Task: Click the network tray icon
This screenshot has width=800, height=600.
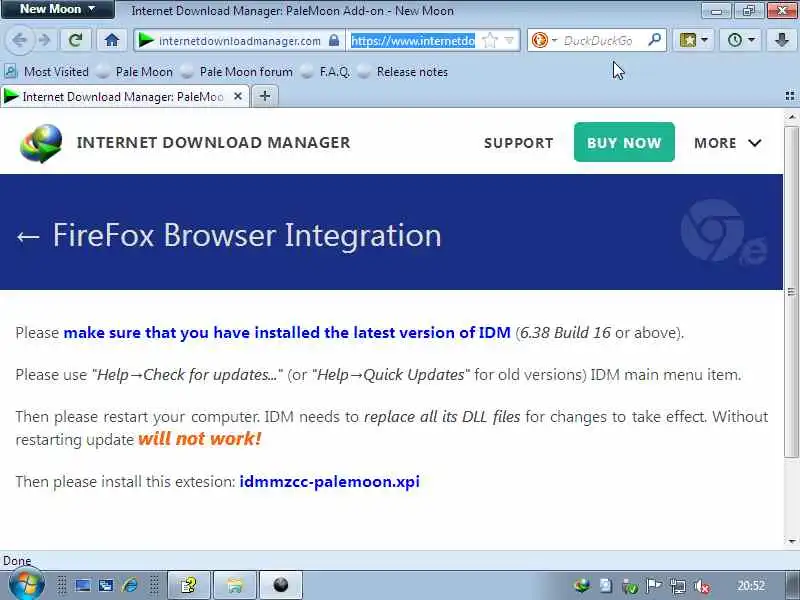Action: (x=678, y=586)
